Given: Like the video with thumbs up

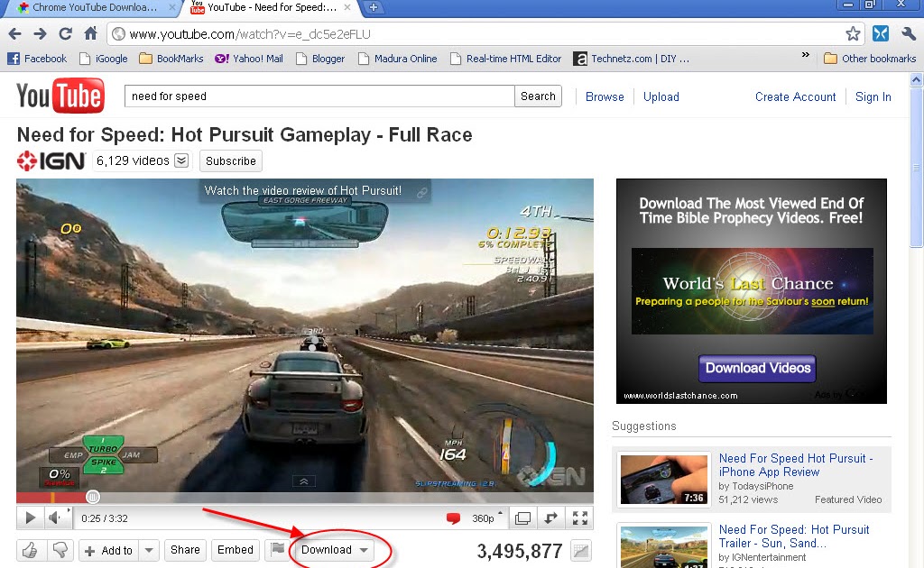Looking at the screenshot, I should [x=30, y=550].
